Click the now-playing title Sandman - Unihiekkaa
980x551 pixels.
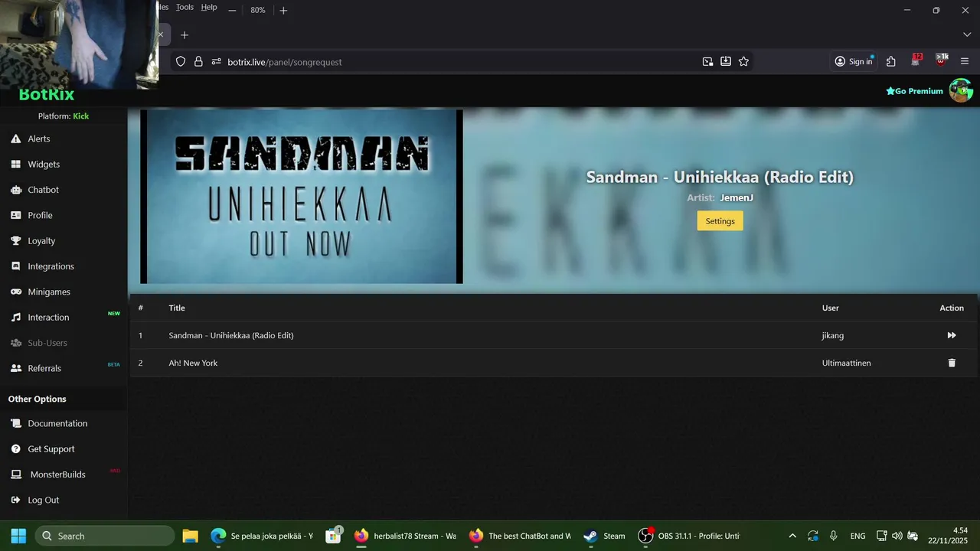click(x=720, y=177)
